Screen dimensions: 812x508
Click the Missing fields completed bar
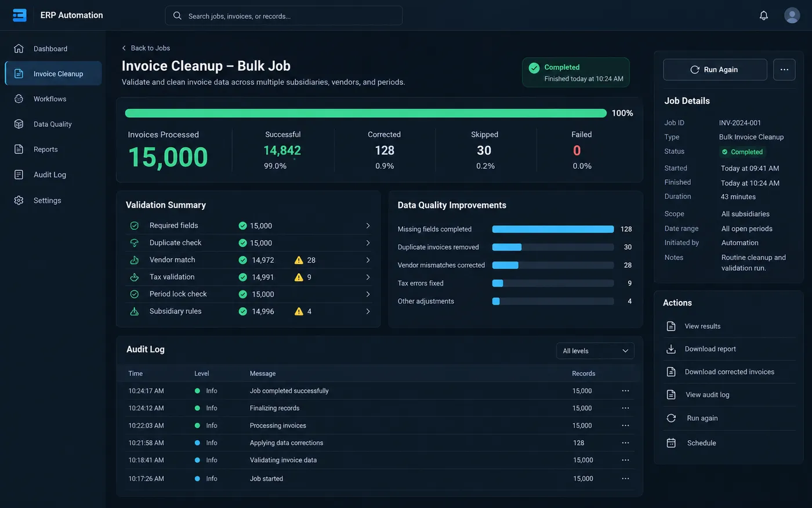click(x=553, y=229)
